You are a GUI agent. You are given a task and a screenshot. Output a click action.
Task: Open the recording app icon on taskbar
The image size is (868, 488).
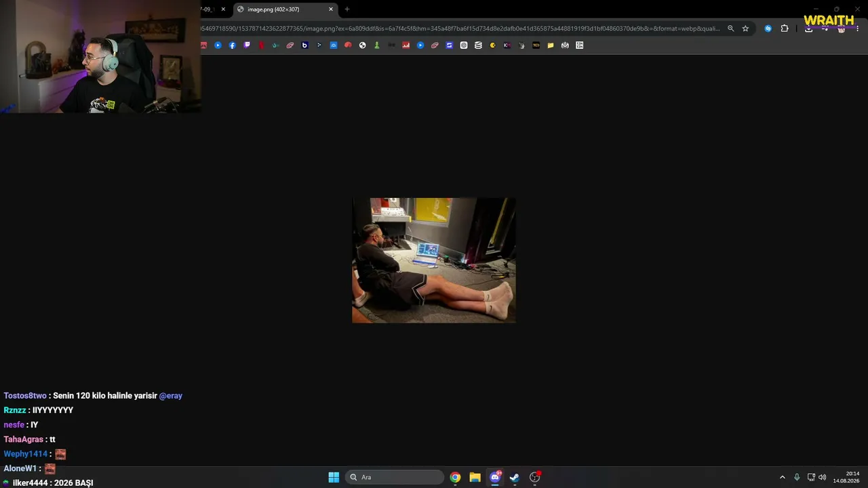click(x=535, y=477)
